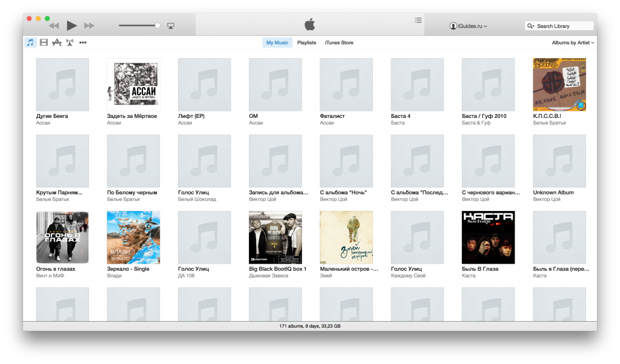The image size is (620, 364).
Task: Open the Баста / Гуф 2010 album
Action: [x=489, y=85]
